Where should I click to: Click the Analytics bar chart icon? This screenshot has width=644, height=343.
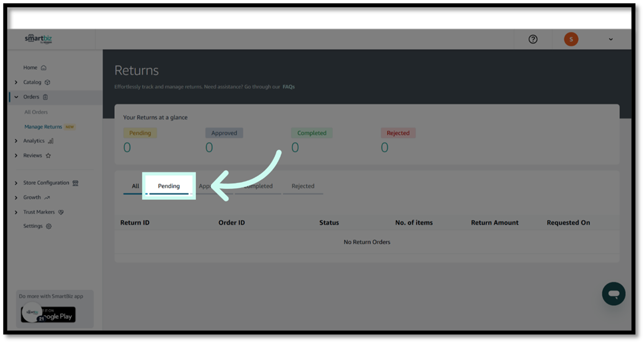click(50, 141)
